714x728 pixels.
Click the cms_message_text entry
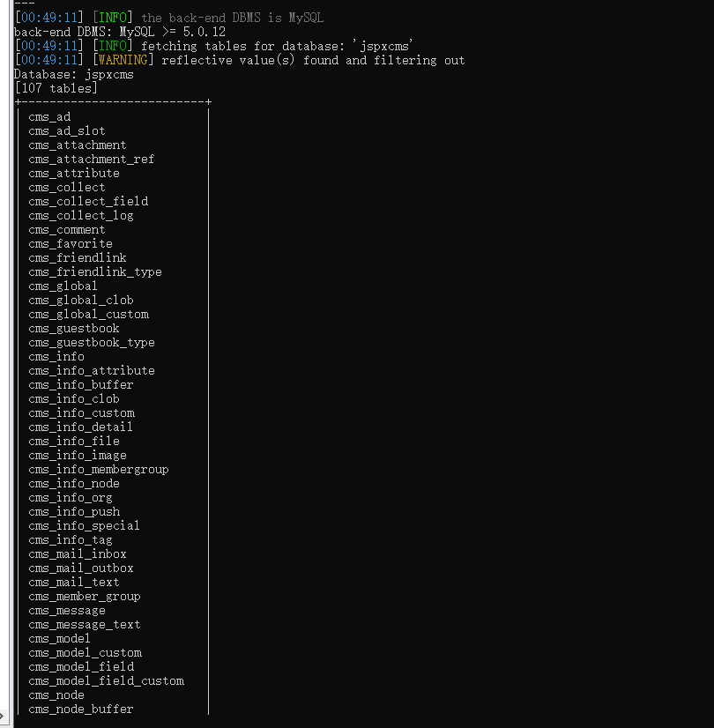[x=85, y=625]
